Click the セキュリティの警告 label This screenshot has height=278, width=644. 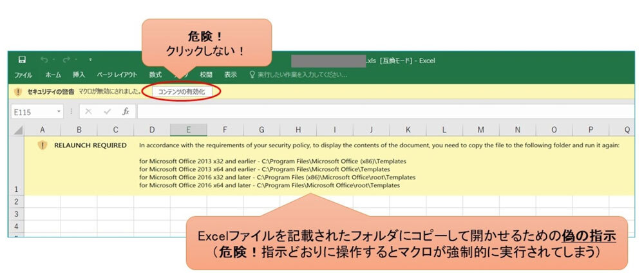coord(51,92)
